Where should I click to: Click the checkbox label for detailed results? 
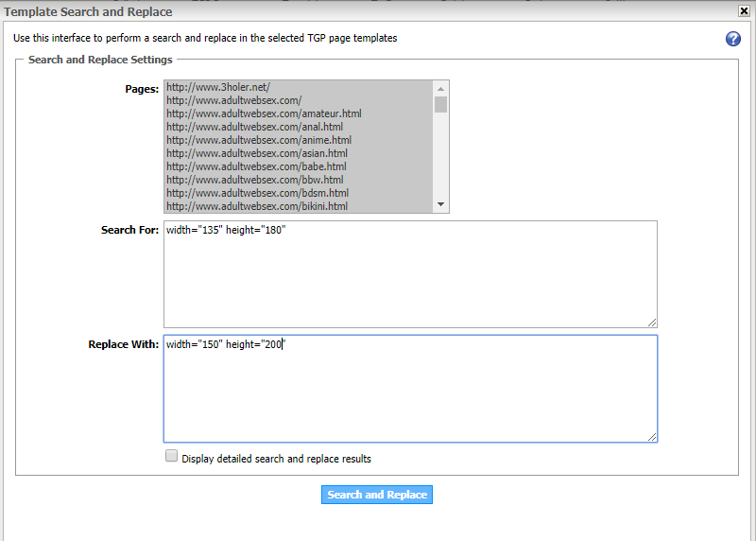click(x=276, y=459)
